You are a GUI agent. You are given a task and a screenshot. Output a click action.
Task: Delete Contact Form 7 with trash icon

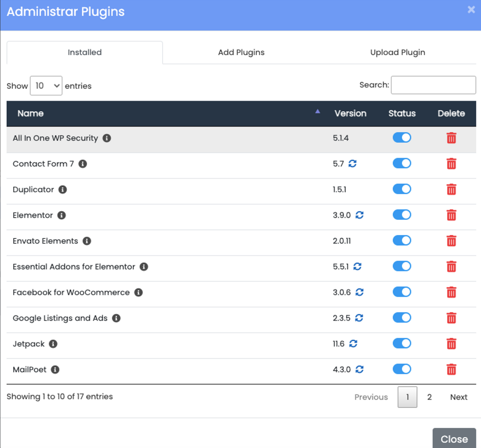coord(451,164)
